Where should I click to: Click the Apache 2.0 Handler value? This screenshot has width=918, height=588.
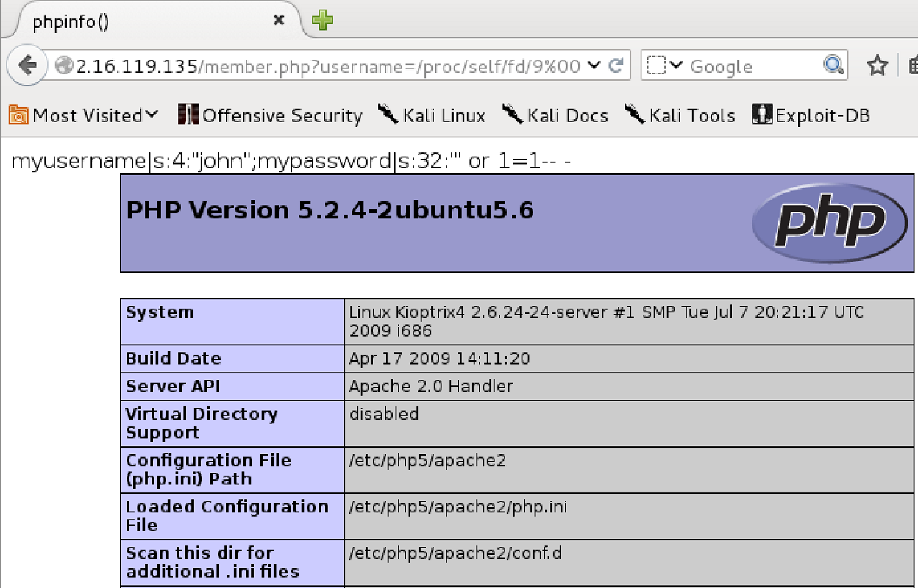[431, 387]
